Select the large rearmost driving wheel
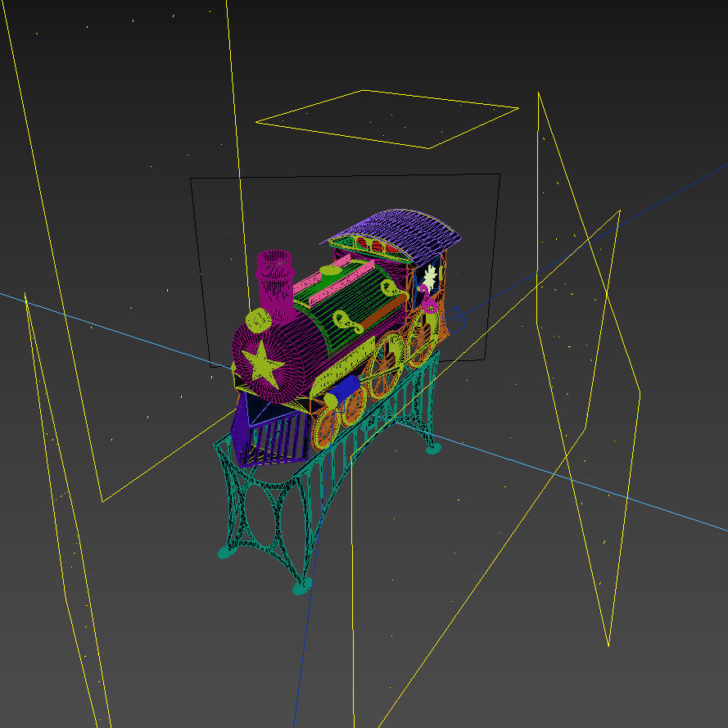Viewport: 728px width, 728px height. (422, 338)
